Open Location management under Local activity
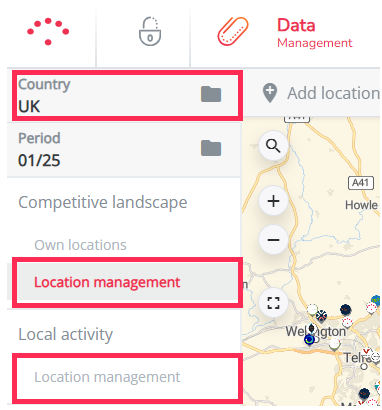Image resolution: width=382 pixels, height=410 pixels. (x=127, y=378)
